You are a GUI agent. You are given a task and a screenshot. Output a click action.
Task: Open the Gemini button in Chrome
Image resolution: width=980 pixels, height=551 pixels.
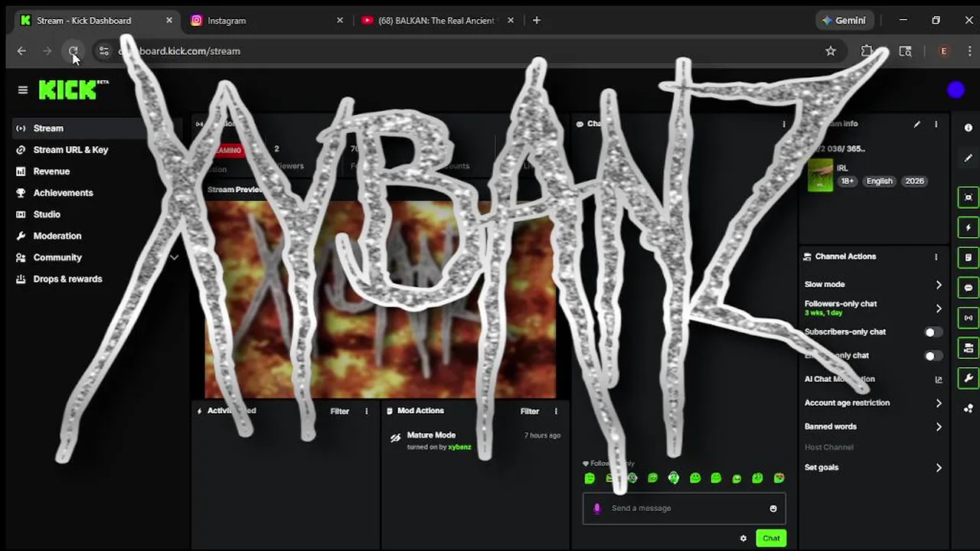point(843,21)
